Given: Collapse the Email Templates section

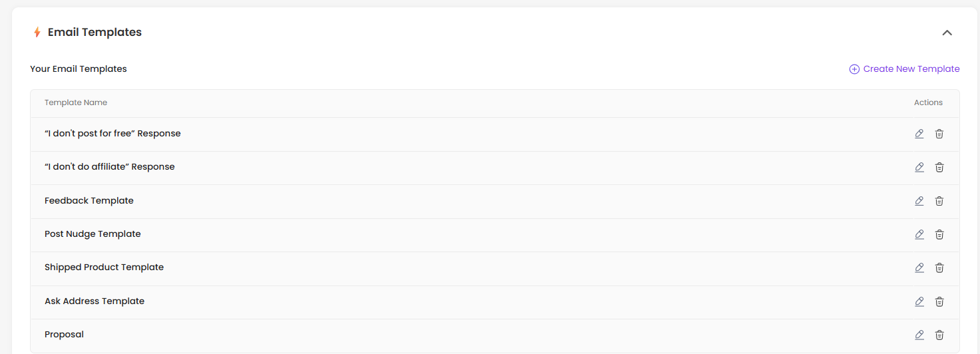Looking at the screenshot, I should coord(947,33).
